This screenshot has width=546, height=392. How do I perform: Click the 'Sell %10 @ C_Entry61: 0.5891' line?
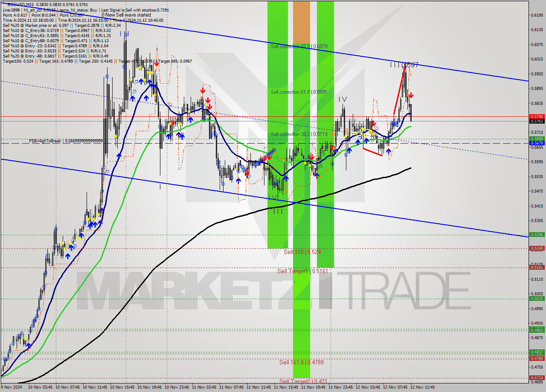tap(57, 35)
